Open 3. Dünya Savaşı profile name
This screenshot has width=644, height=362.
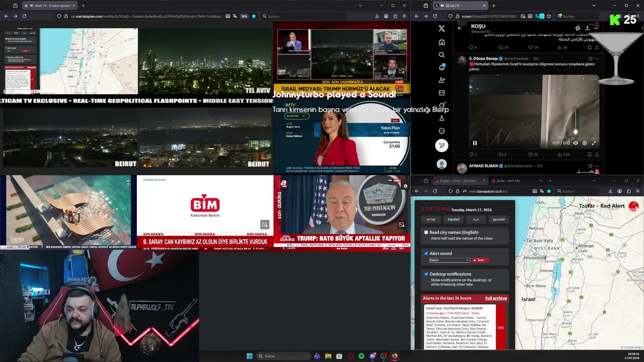483,59
